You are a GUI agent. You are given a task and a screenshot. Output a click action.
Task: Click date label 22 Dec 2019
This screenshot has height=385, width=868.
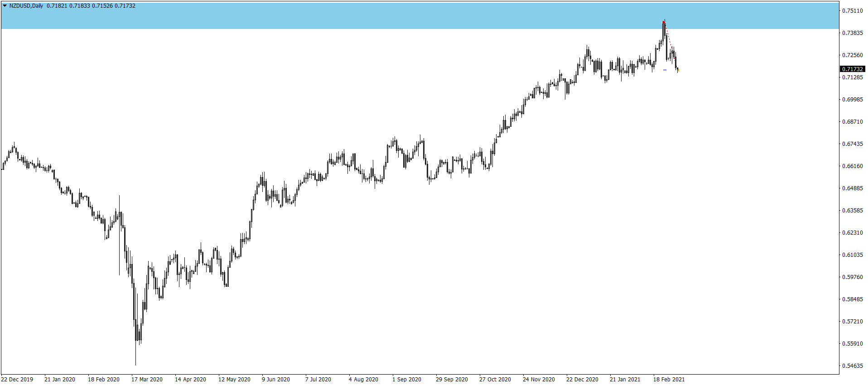(17, 379)
